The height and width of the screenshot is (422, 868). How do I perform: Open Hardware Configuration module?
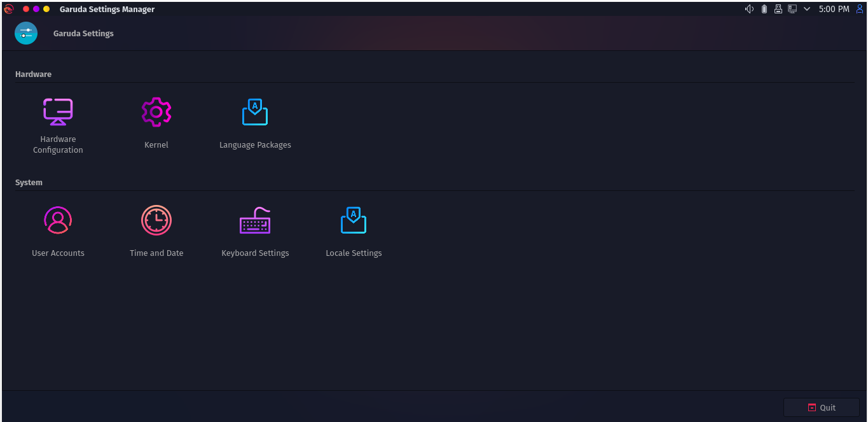58,127
